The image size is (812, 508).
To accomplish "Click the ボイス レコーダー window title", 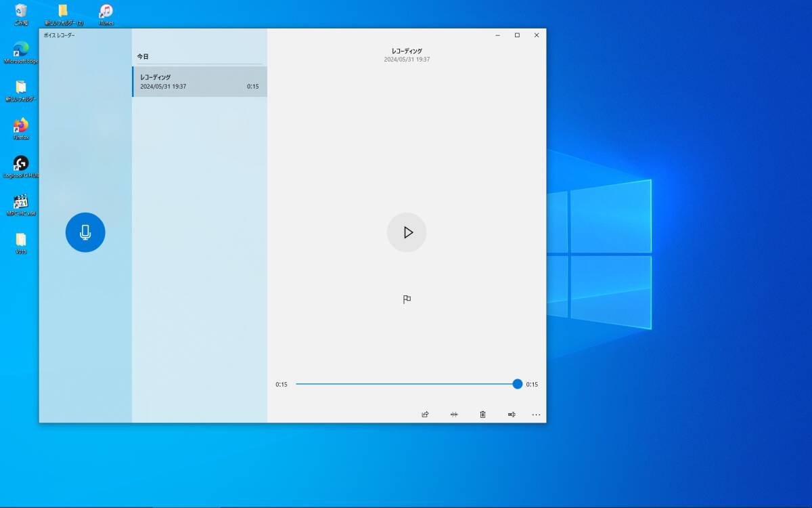I will 60,35.
